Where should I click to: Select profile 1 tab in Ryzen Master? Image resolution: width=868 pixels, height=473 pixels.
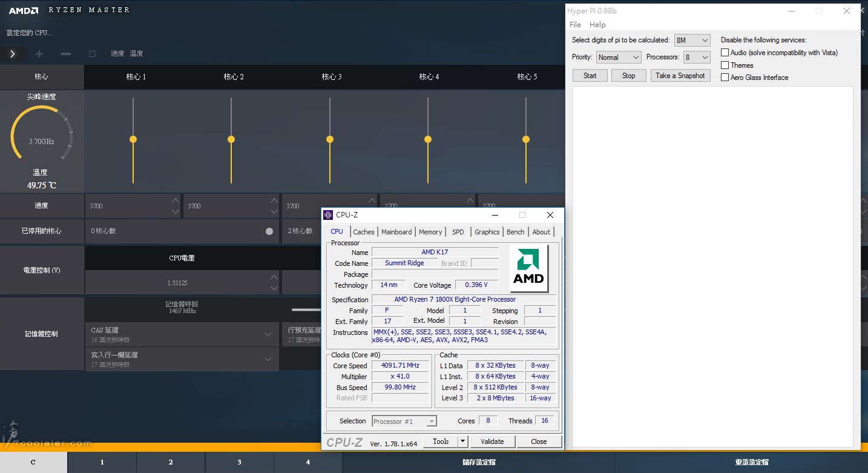(102, 462)
